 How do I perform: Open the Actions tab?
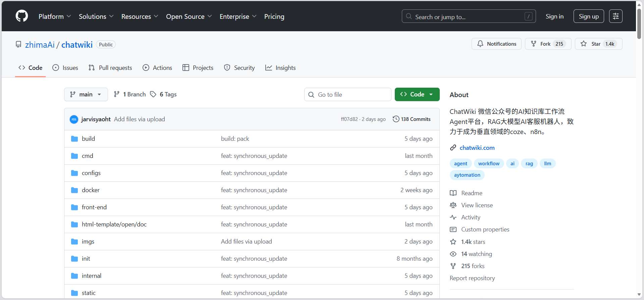(157, 68)
